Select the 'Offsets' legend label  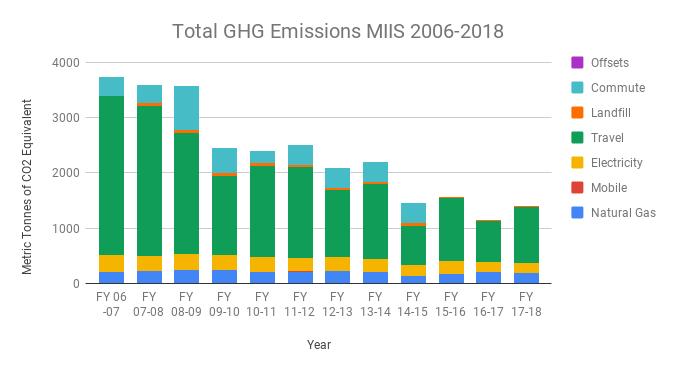610,63
